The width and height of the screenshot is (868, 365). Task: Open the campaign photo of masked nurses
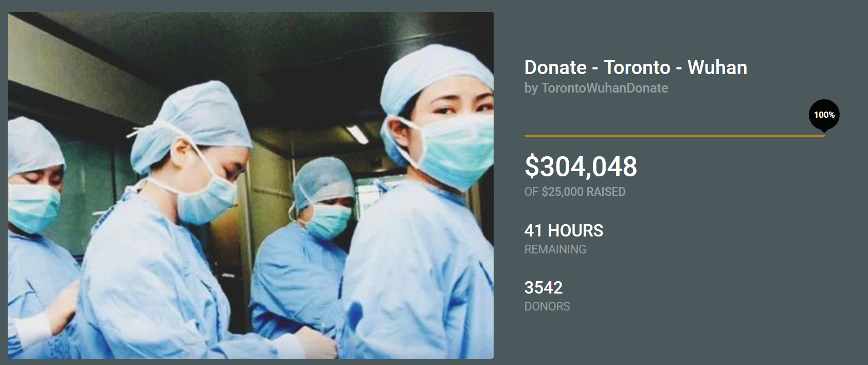tap(250, 185)
